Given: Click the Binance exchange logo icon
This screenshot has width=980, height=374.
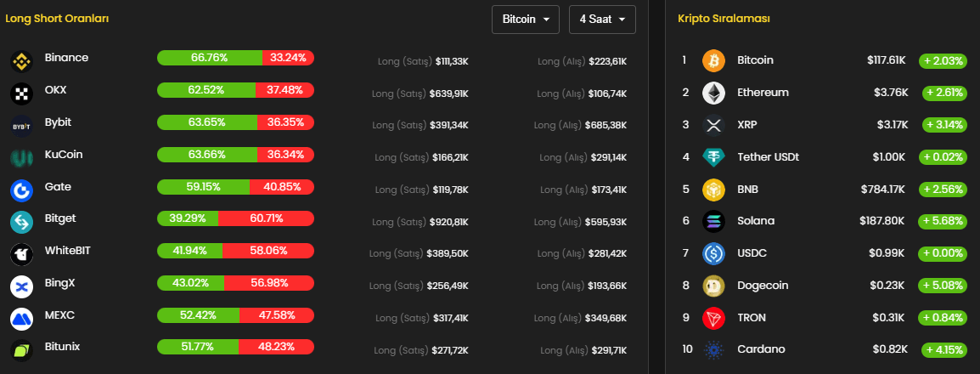Looking at the screenshot, I should point(21,61).
